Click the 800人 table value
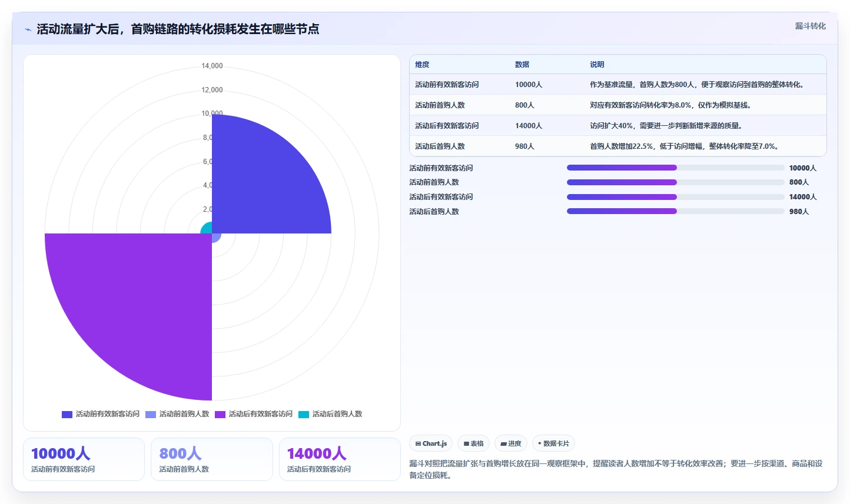This screenshot has height=504, width=850. point(524,105)
